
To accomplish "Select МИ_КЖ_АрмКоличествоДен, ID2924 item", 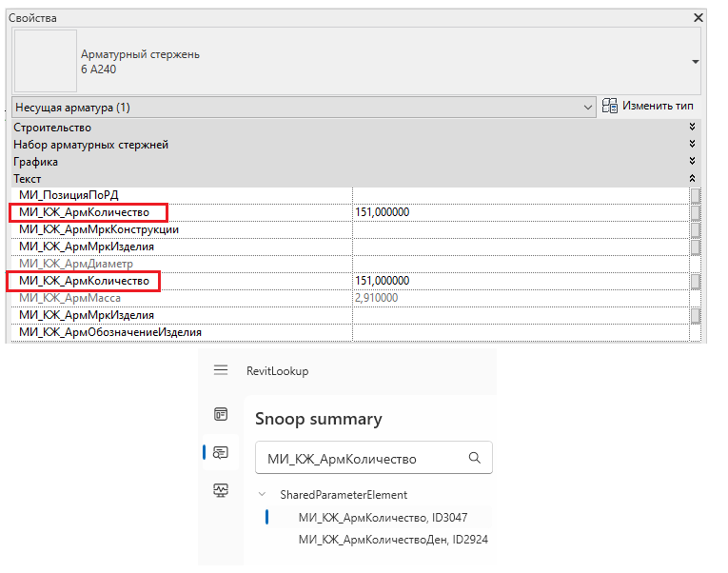I will pos(393,540).
